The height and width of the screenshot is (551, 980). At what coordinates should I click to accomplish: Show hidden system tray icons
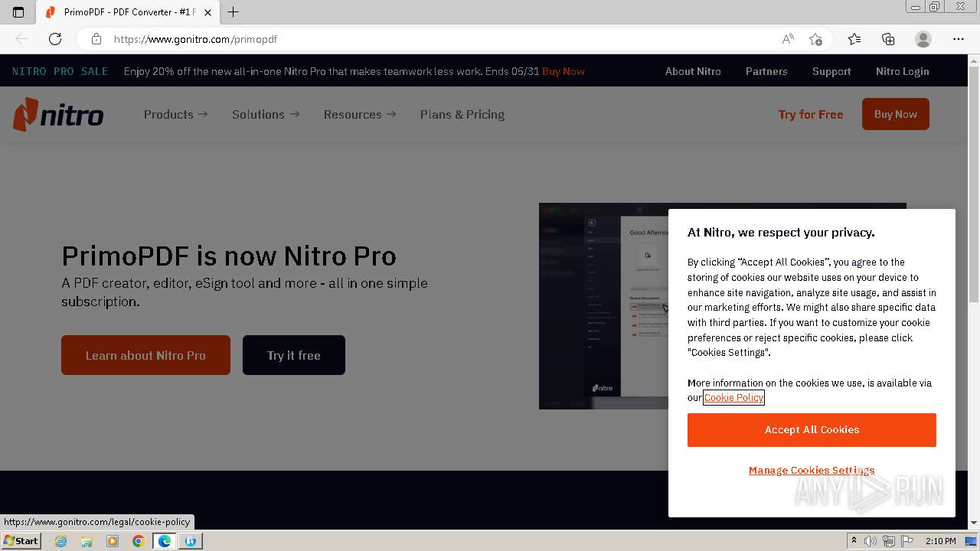[854, 541]
